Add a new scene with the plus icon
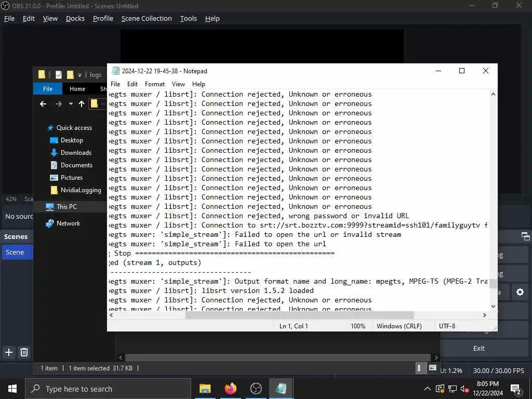The height and width of the screenshot is (399, 532). coord(9,352)
